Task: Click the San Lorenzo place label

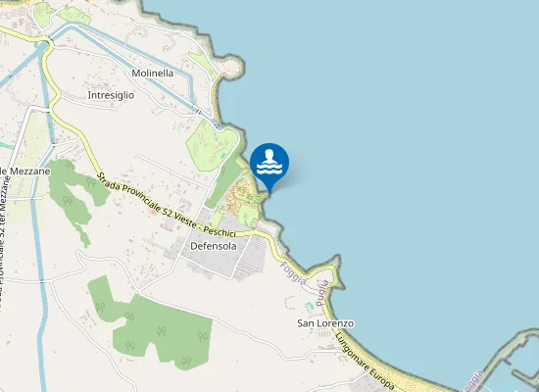Action: tap(325, 323)
